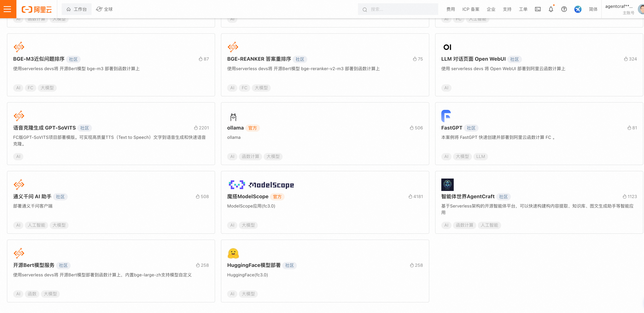Click the help question mark icon

coord(564,9)
